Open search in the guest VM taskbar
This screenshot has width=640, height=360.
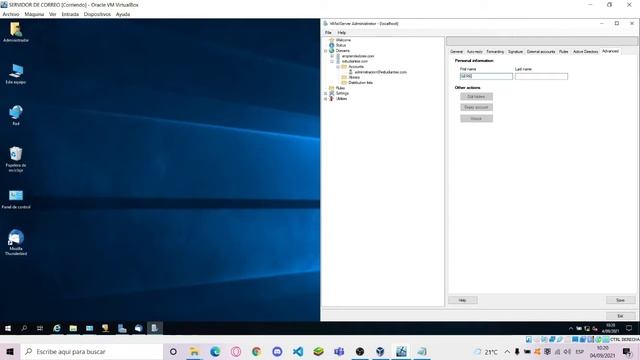point(24,328)
